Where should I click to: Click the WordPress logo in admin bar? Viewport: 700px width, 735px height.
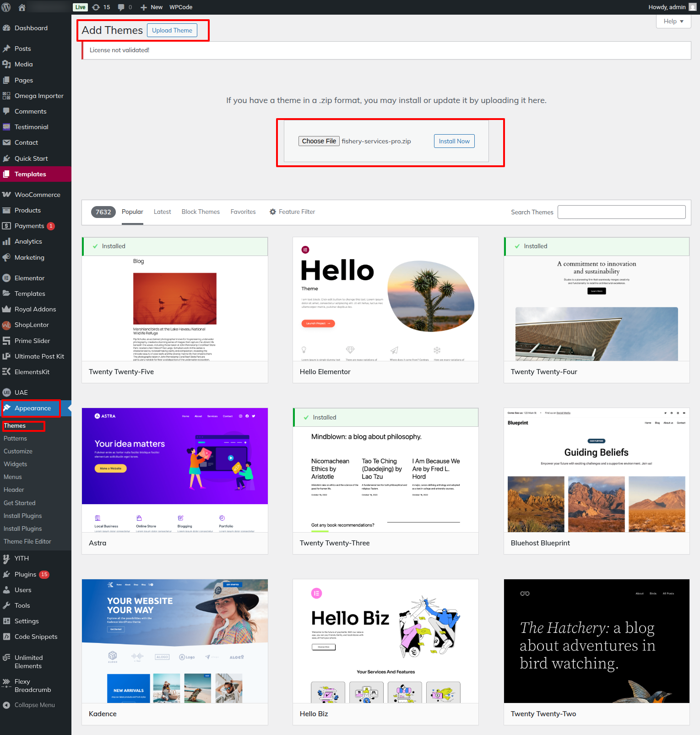coord(6,7)
